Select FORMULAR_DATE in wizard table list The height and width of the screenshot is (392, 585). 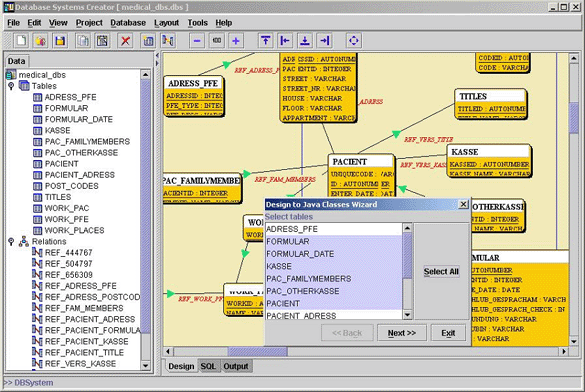click(334, 254)
